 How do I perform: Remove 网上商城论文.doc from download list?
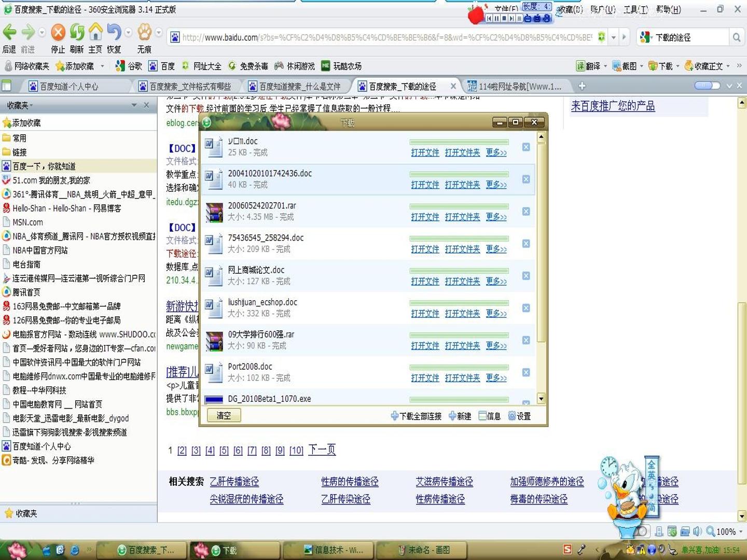pyautogui.click(x=526, y=276)
